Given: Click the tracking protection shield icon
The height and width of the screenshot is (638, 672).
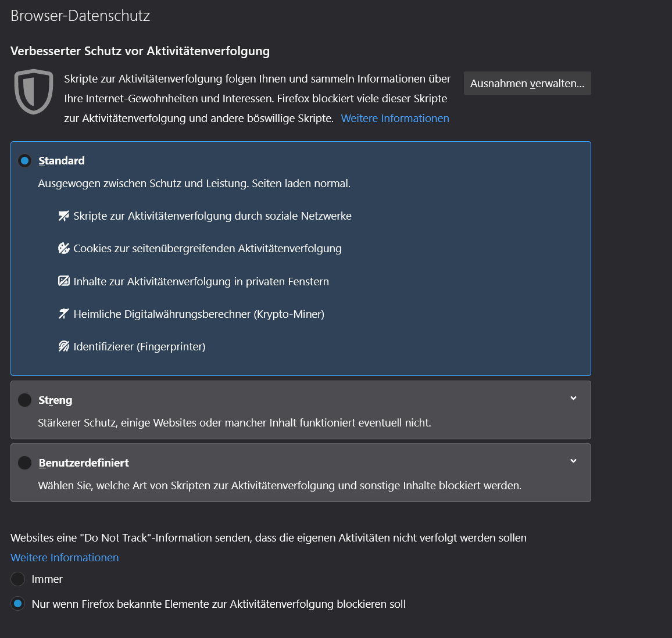Looking at the screenshot, I should (x=34, y=91).
